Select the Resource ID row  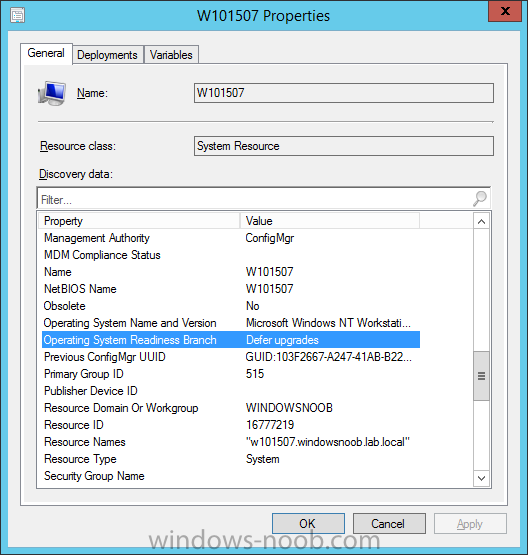coord(231,425)
